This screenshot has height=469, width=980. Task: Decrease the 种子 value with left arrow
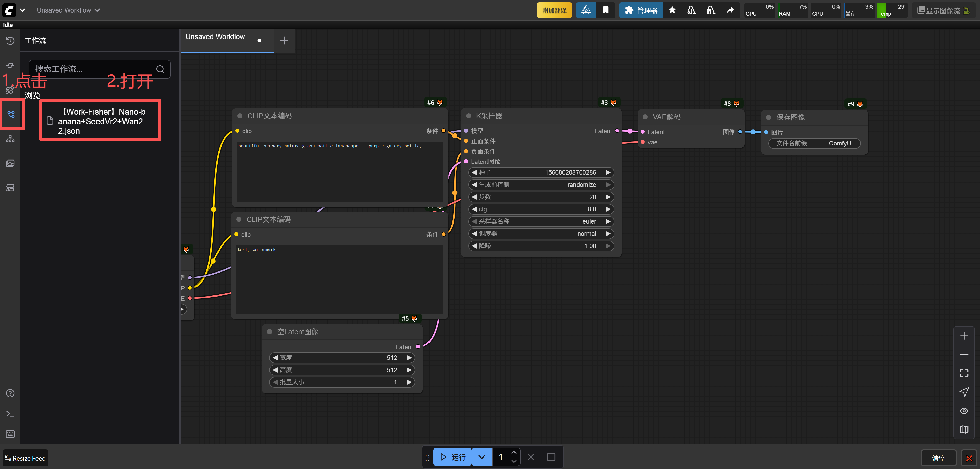pos(474,173)
